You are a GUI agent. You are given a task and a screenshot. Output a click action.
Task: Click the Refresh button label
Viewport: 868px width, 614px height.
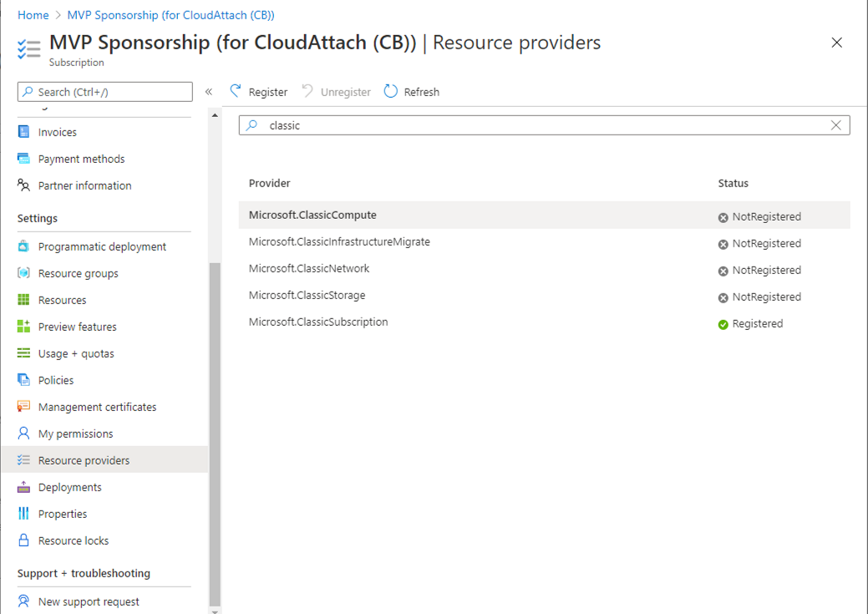click(x=421, y=92)
